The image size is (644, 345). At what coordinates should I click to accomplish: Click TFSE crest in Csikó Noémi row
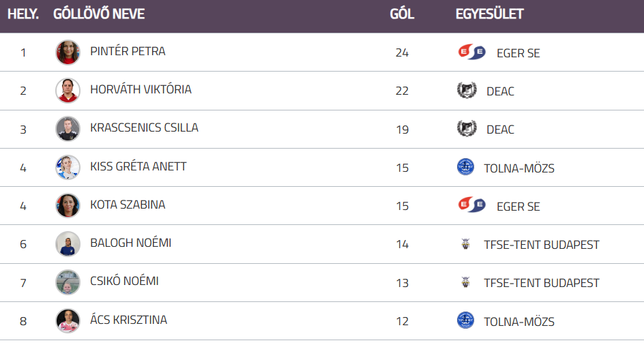pos(465,282)
